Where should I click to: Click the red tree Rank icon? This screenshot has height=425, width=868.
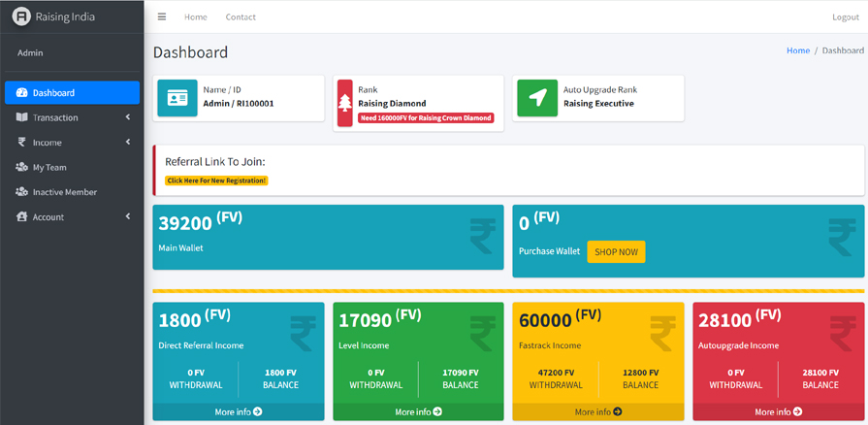344,103
